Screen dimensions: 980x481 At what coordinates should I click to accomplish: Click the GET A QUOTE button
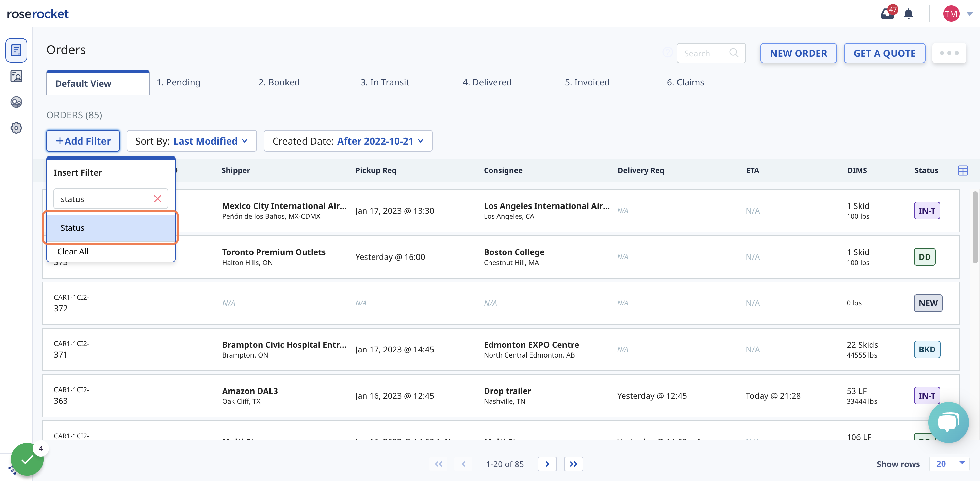point(884,53)
